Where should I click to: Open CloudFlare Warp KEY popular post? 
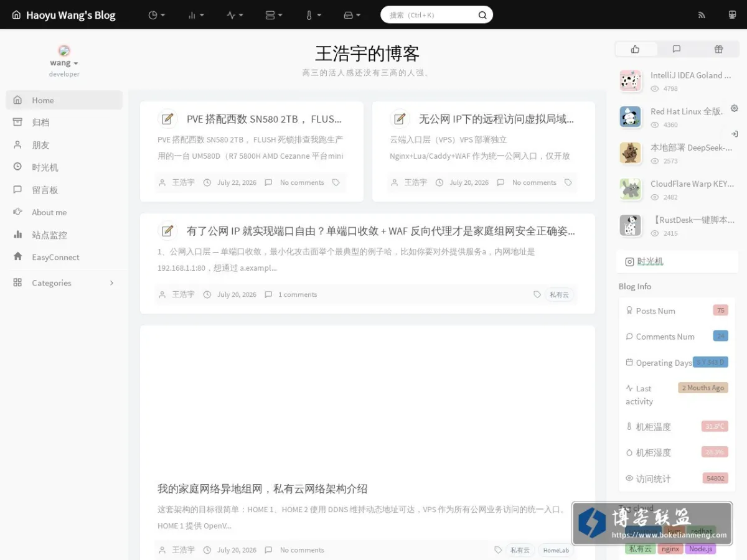tap(692, 184)
